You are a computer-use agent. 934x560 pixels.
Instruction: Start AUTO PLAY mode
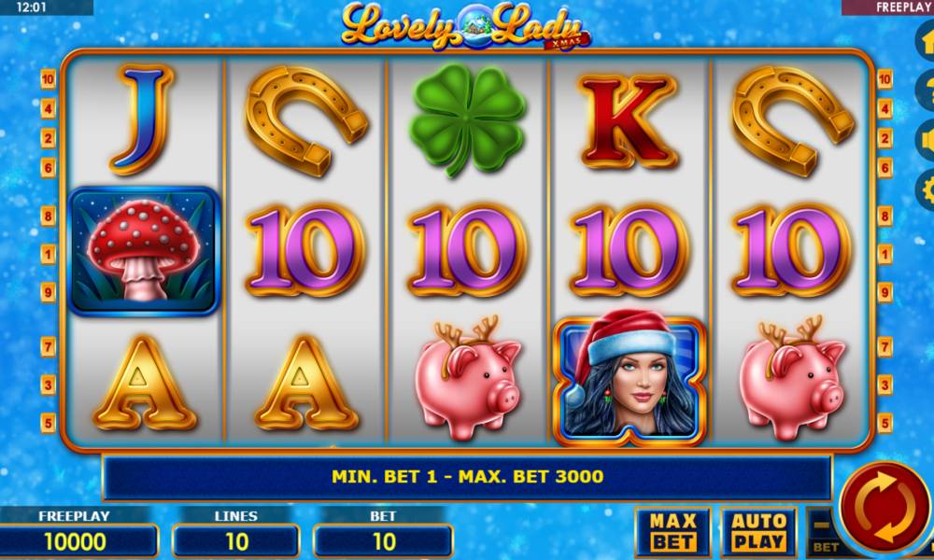tap(758, 532)
